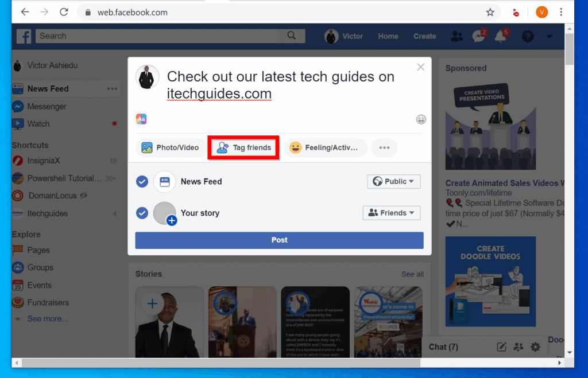Toggle the News Feed checkbox
The image size is (588, 378).
click(142, 182)
